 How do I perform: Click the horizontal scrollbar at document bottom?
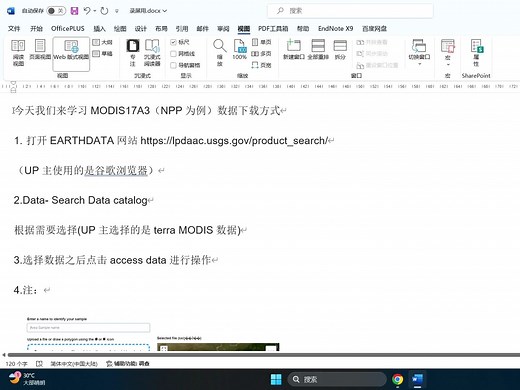[x=263, y=355]
